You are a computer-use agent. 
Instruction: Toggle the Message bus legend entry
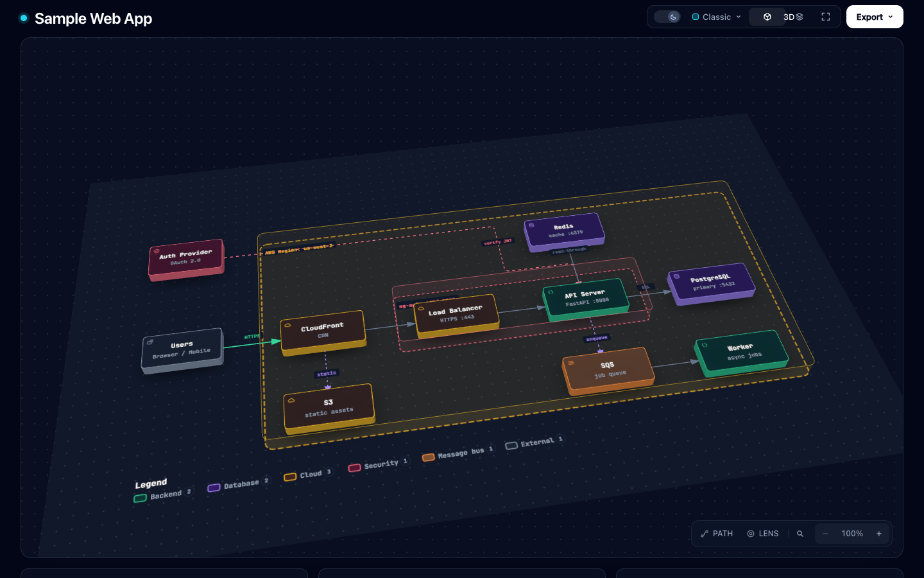458,453
